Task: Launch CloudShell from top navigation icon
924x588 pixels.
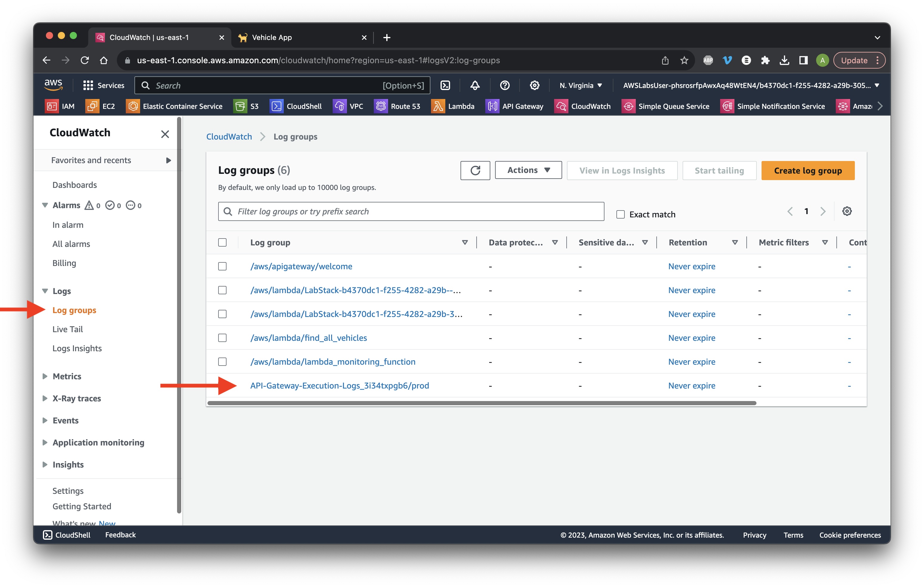Action: pyautogui.click(x=445, y=85)
